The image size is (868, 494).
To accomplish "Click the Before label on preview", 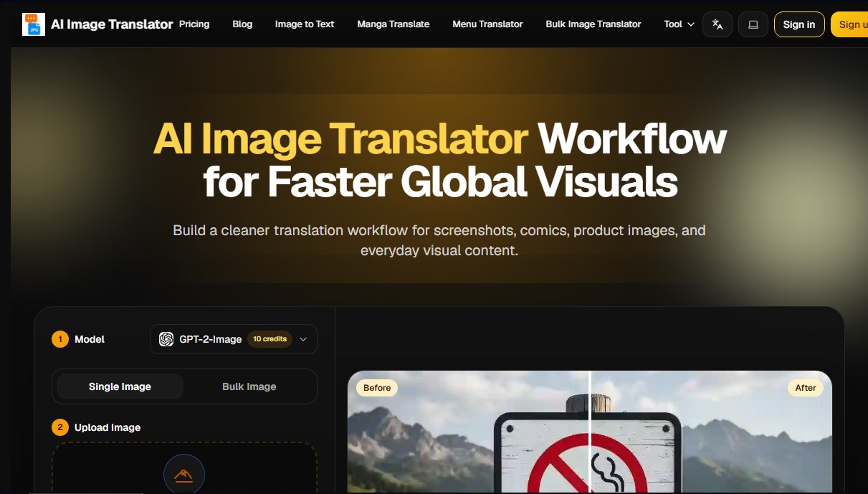I will [377, 388].
